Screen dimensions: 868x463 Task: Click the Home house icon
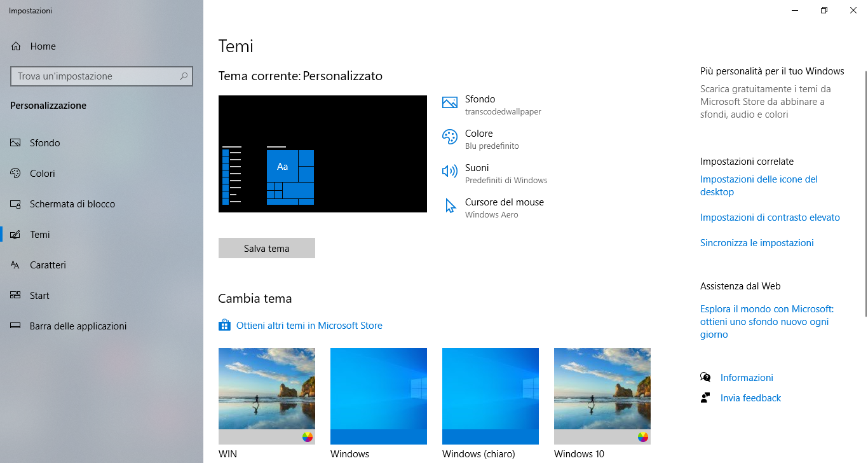tap(16, 46)
